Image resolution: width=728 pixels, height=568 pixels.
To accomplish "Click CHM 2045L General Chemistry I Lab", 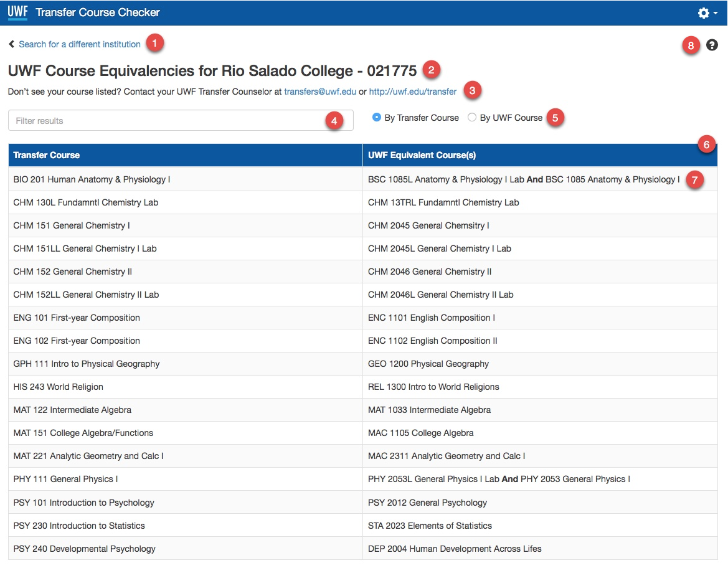I will [x=439, y=249].
